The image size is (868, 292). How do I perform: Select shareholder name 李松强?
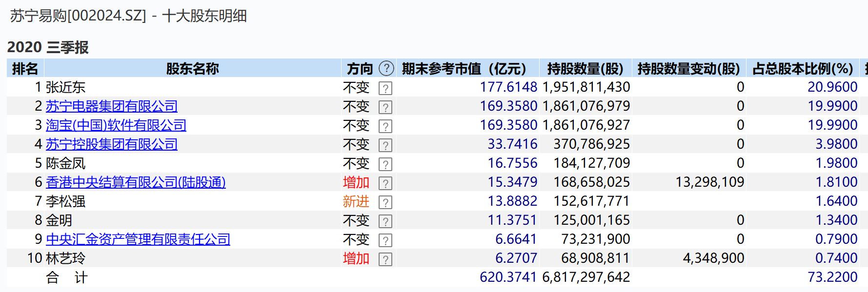click(x=65, y=201)
